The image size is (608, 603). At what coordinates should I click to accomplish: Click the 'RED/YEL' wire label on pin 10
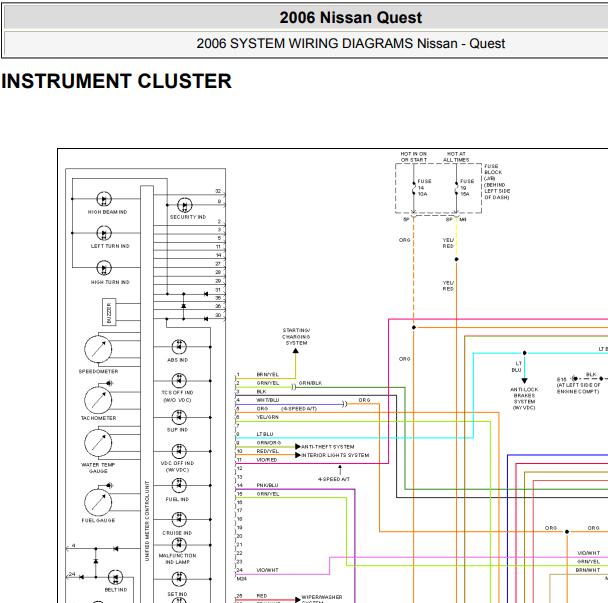click(x=268, y=451)
